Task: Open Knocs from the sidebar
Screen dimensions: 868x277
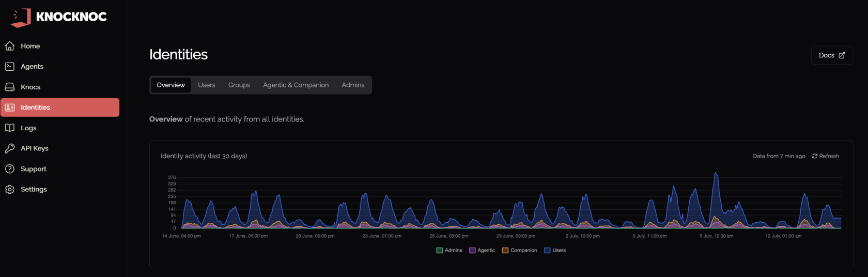Action: tap(60, 87)
